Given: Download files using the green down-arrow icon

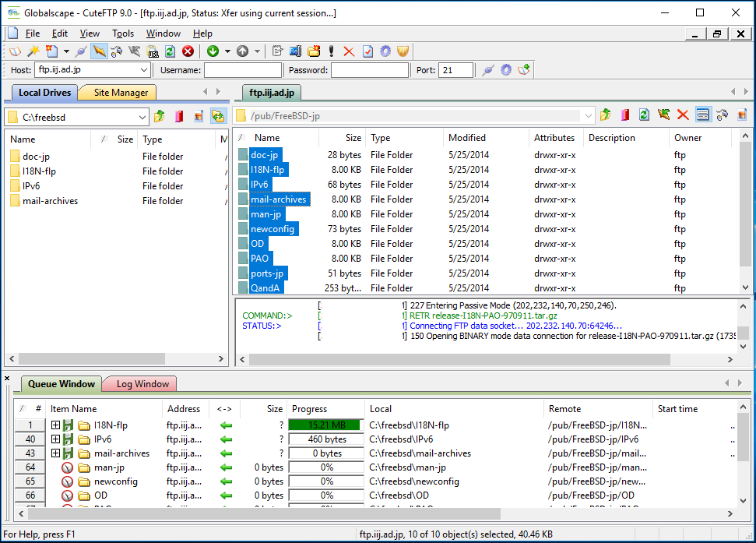Looking at the screenshot, I should [212, 51].
